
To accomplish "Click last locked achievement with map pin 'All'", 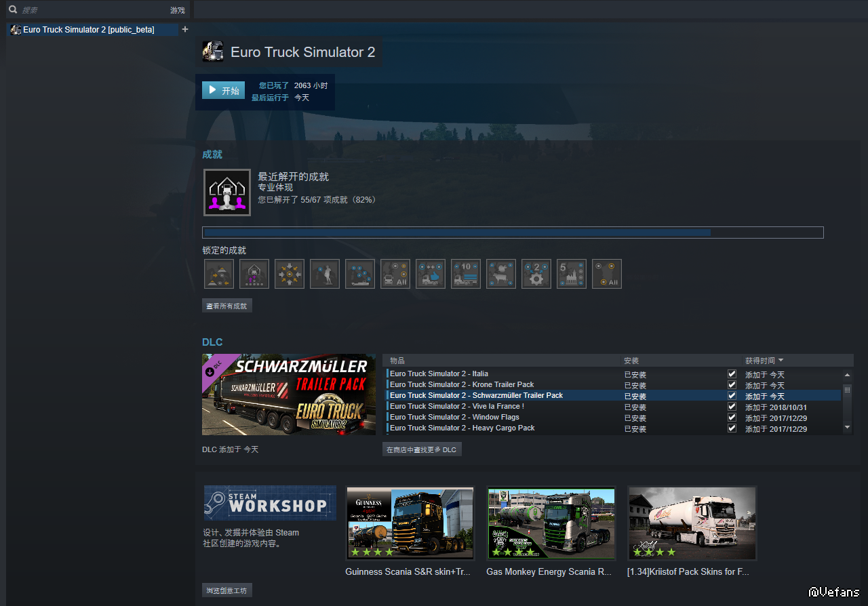I will [607, 274].
